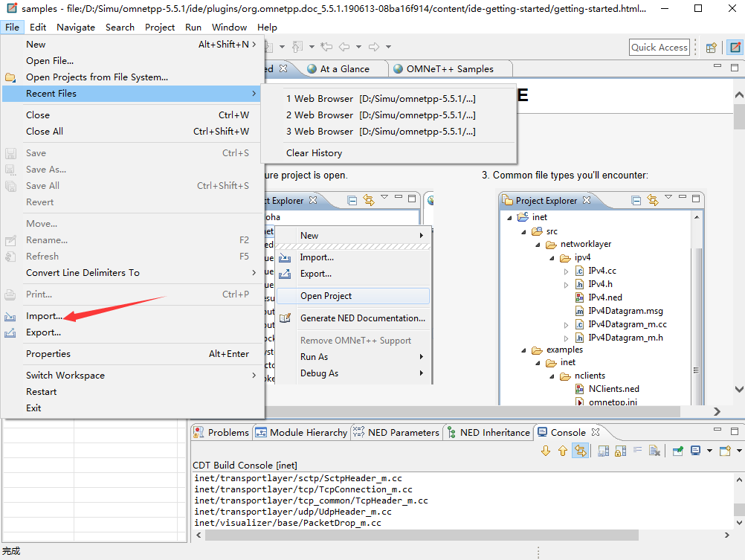Viewport: 745px width, 560px height.
Task: Click Open File... menu entry
Action: point(132,61)
